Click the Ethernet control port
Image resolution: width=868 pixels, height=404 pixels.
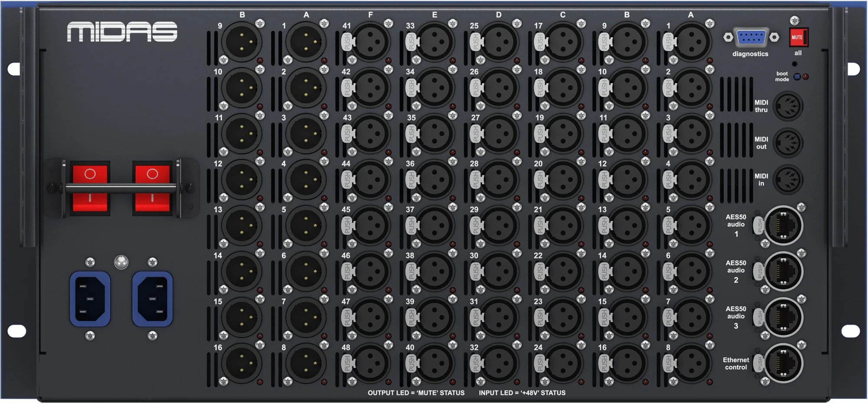(x=783, y=364)
